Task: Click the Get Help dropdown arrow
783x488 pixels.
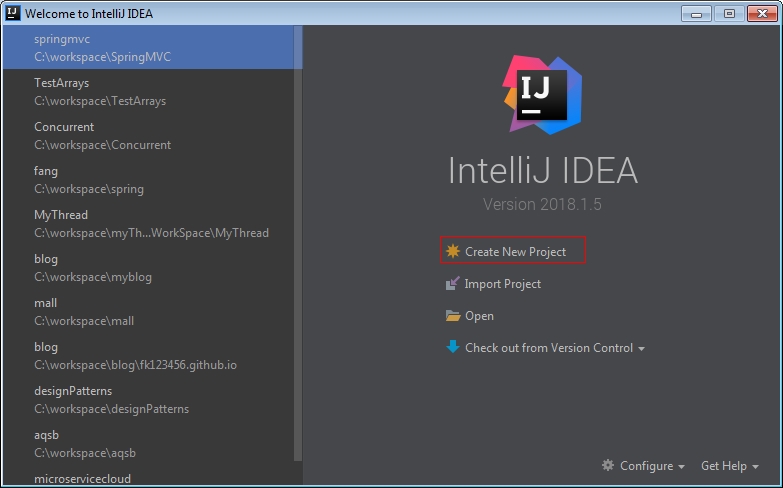Action: tap(755, 467)
